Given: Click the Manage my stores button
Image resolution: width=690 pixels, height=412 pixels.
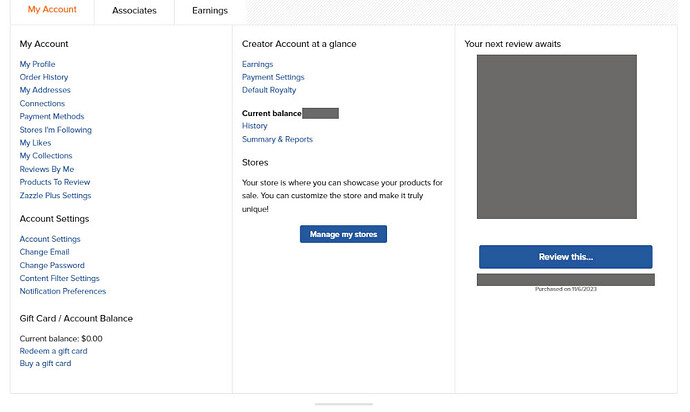Looking at the screenshot, I should pyautogui.click(x=343, y=234).
